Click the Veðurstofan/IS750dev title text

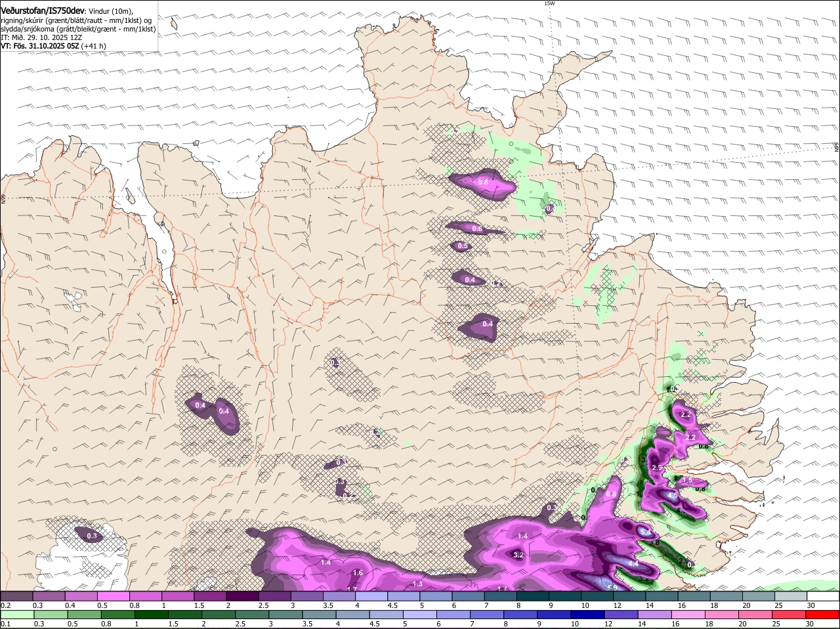tap(43, 11)
